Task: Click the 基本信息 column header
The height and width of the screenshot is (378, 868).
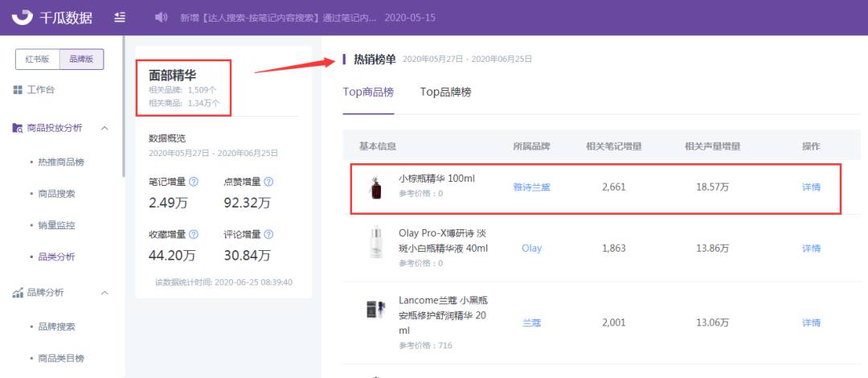Action: pos(378,146)
